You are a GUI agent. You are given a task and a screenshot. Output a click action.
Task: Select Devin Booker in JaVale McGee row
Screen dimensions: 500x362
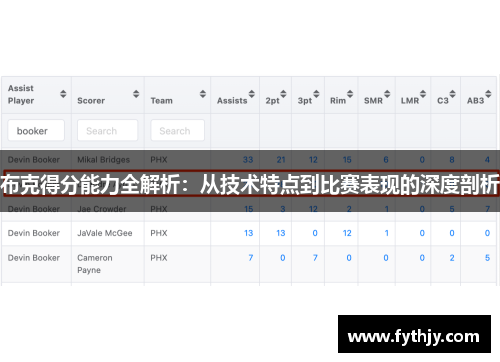click(34, 233)
